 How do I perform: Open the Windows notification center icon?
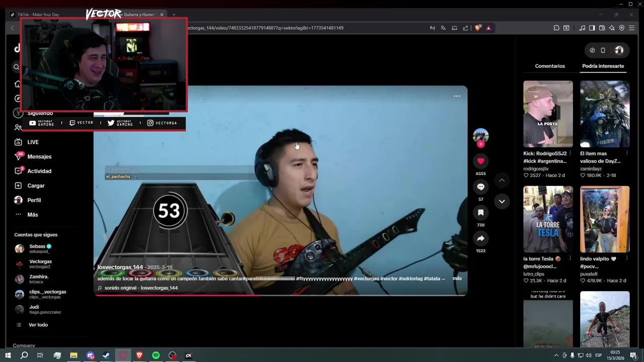633,355
